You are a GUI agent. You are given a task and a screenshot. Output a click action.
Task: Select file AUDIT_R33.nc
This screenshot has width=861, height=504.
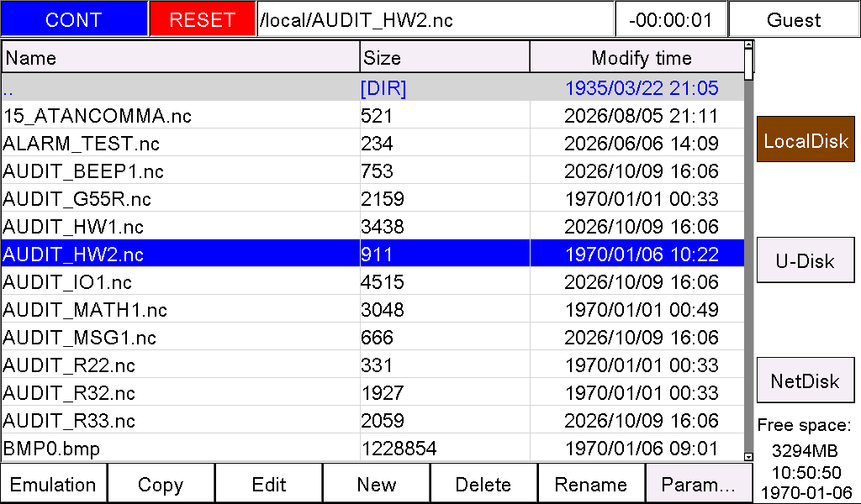[x=372, y=420]
